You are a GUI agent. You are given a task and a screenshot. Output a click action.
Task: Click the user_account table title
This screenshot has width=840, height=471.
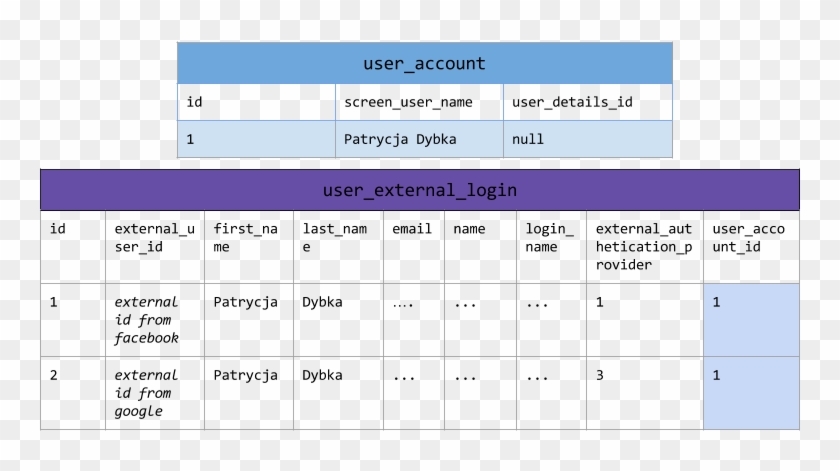coord(424,63)
